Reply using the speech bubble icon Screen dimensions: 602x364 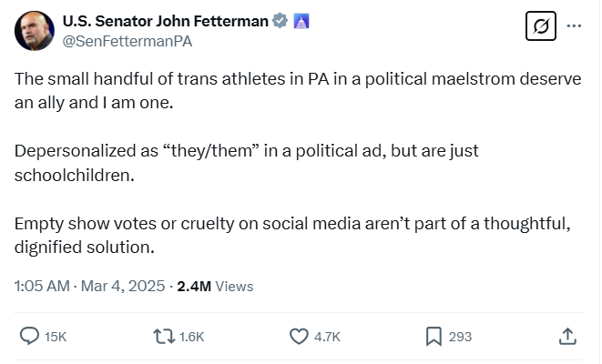click(29, 337)
